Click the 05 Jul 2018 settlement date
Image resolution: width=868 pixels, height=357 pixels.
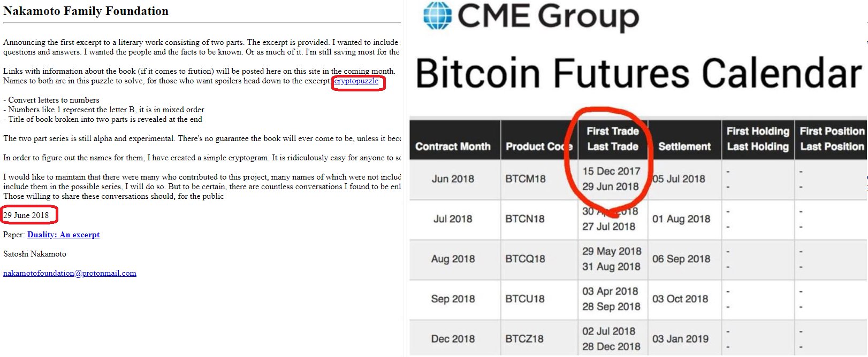(679, 179)
